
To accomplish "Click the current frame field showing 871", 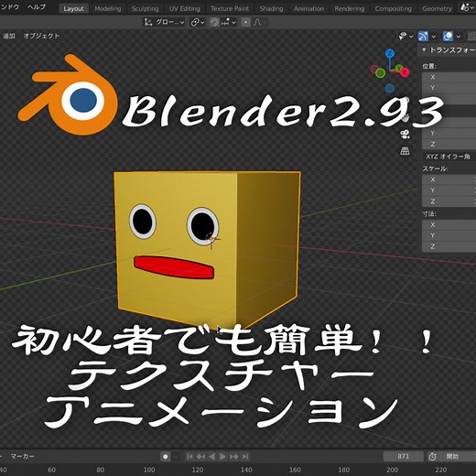I will [x=403, y=457].
